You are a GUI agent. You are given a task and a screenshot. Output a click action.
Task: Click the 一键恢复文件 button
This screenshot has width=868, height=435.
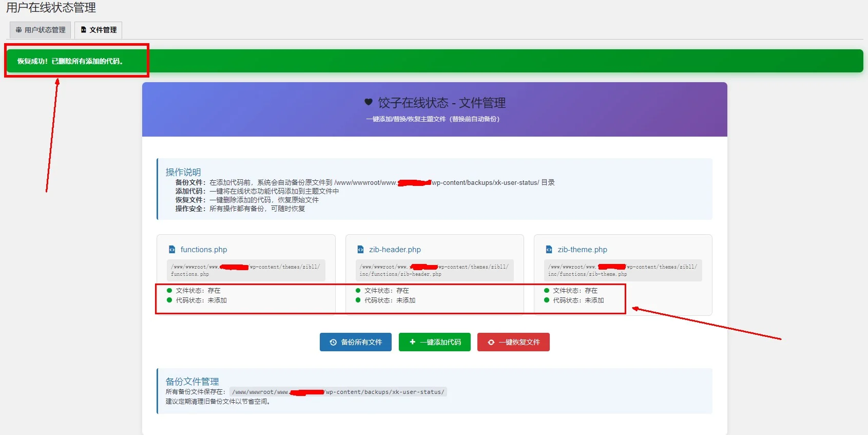click(513, 342)
